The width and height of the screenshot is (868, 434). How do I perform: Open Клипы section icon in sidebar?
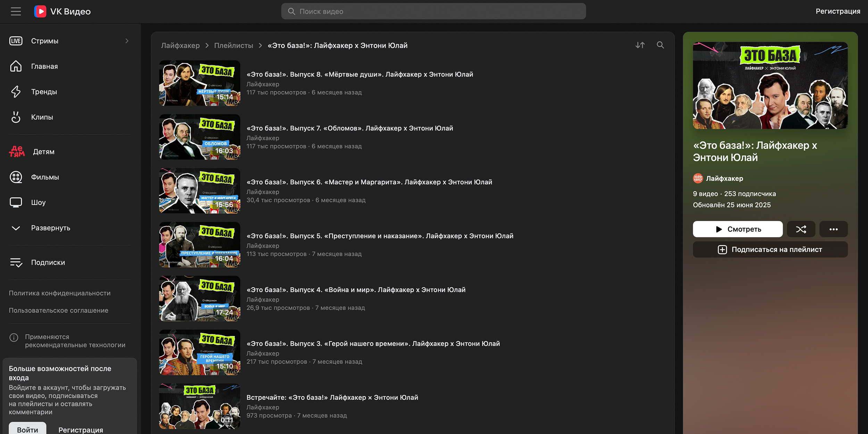point(16,117)
